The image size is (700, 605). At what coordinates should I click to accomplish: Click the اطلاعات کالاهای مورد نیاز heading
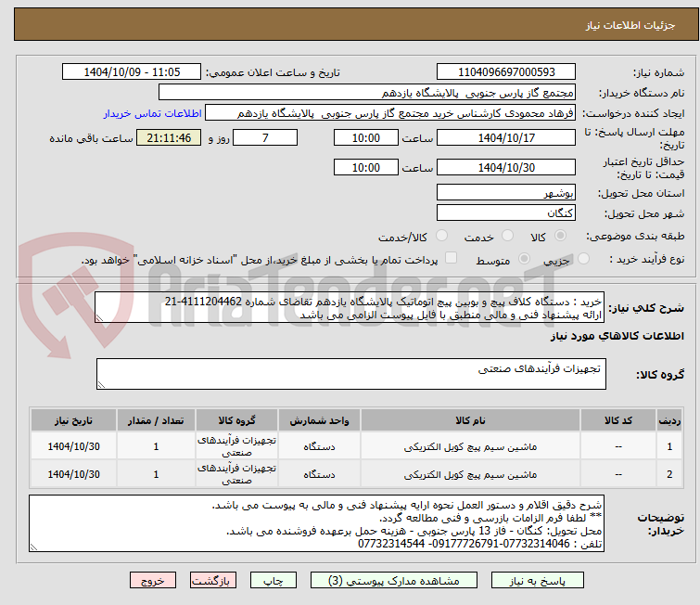(x=617, y=336)
